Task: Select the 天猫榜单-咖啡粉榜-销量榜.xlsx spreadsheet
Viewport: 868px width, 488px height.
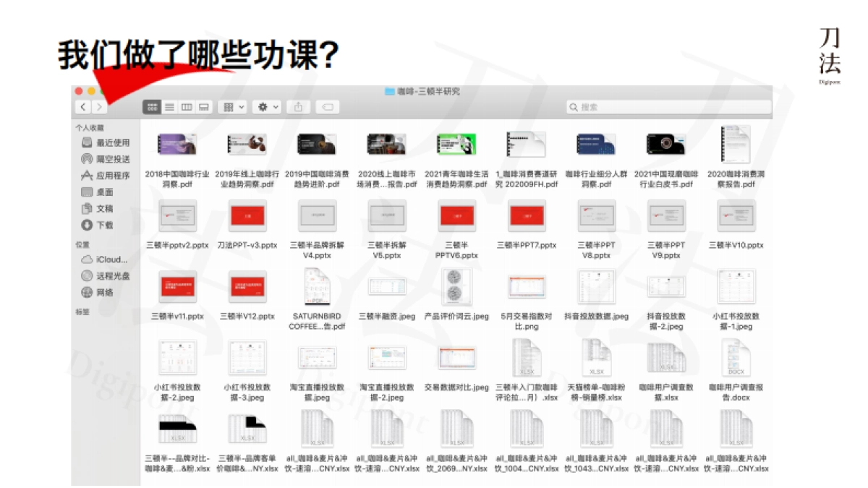Action: [596, 359]
